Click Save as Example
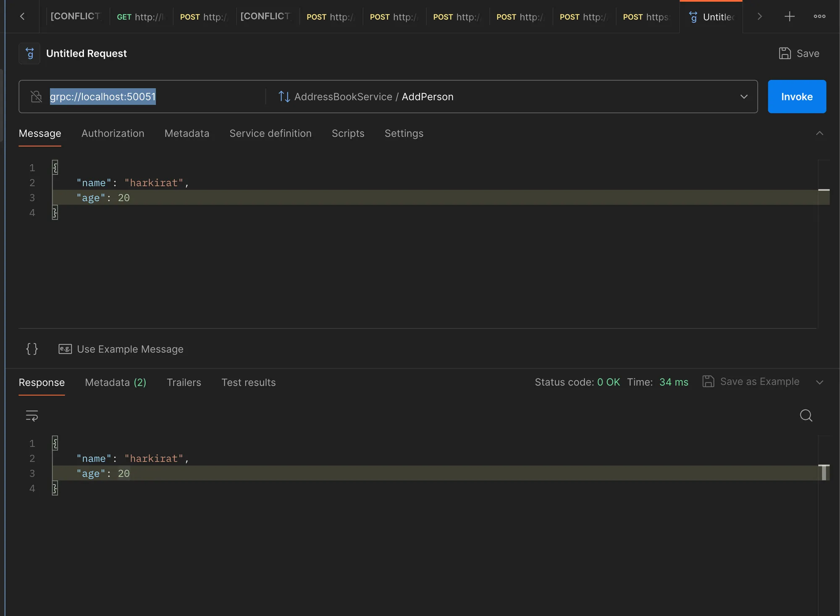Viewport: 840px width, 616px height. pyautogui.click(x=751, y=382)
